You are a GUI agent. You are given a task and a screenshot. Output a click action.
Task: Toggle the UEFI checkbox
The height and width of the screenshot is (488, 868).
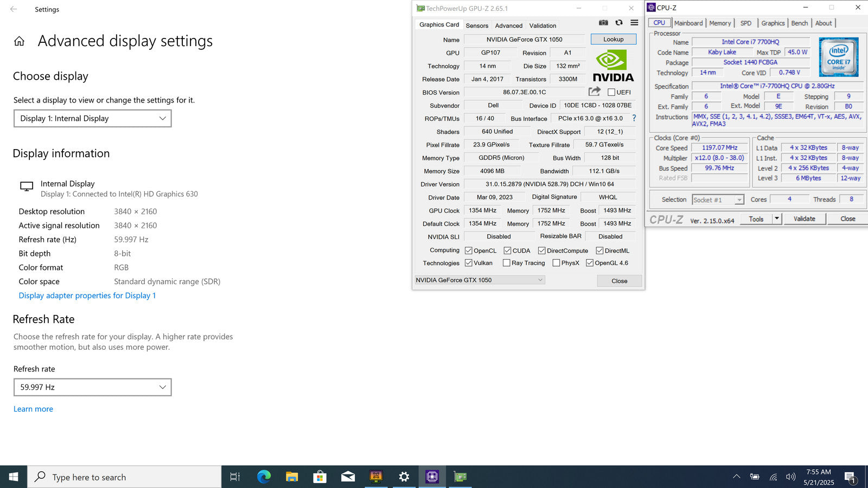(x=611, y=92)
